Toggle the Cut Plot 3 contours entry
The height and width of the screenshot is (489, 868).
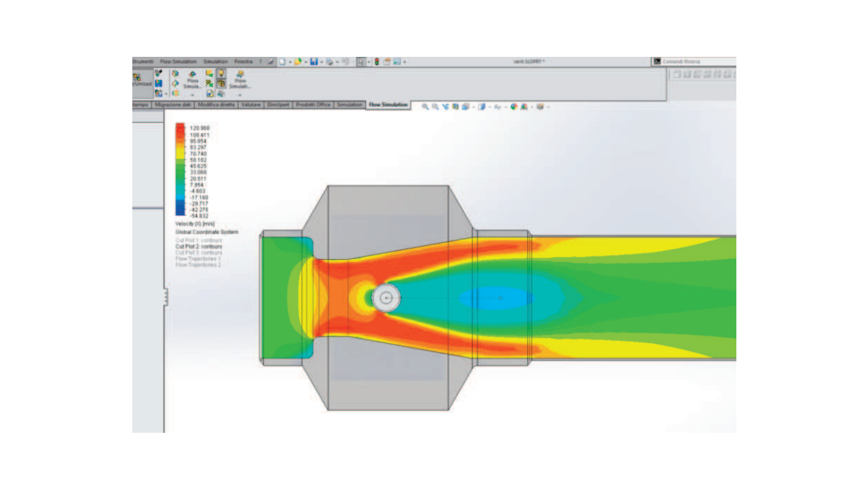point(199,253)
